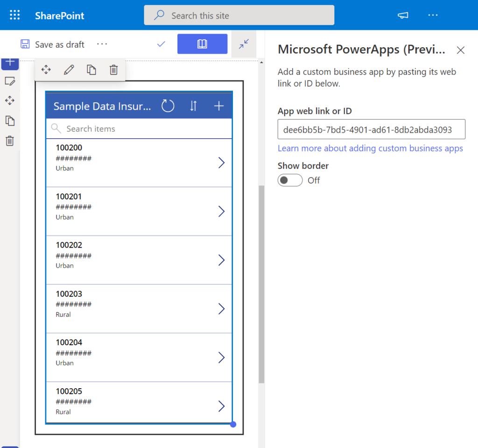Click the App web link or ID field

[371, 129]
